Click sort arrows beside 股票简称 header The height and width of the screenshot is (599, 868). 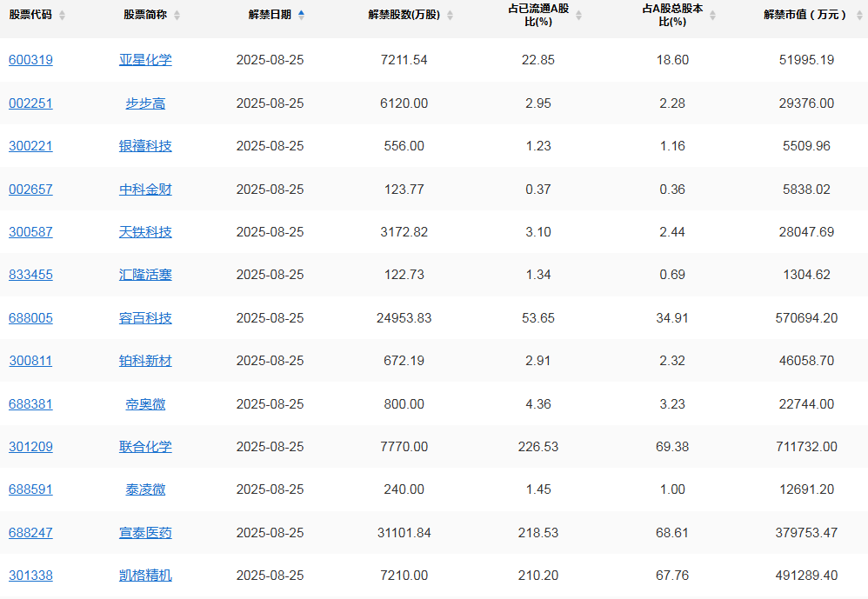pos(177,16)
